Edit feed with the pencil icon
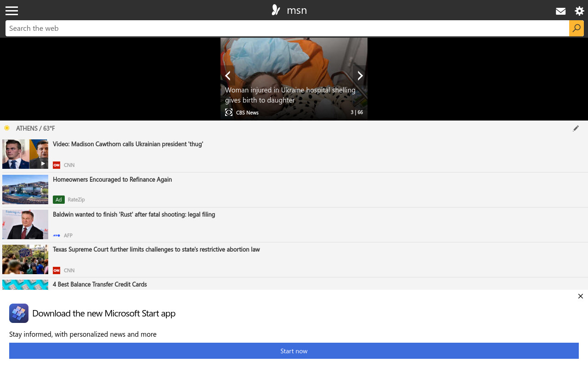The image size is (588, 368). click(x=576, y=128)
